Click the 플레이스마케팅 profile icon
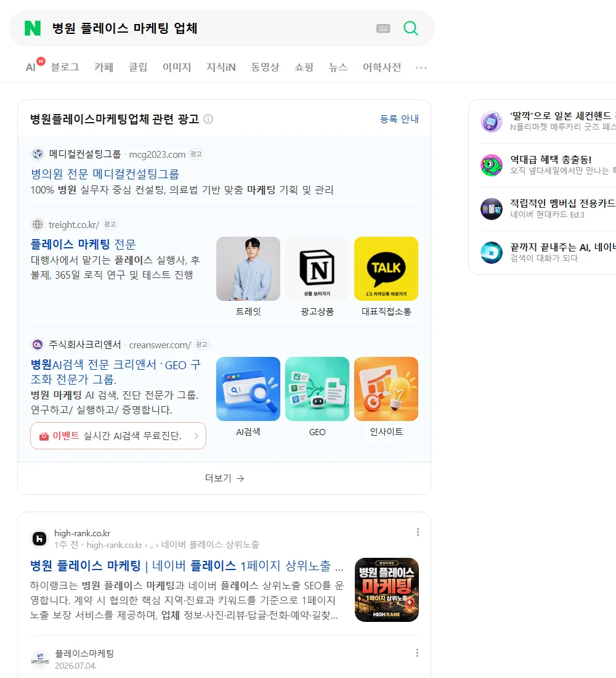616x678 pixels. pyautogui.click(x=40, y=659)
